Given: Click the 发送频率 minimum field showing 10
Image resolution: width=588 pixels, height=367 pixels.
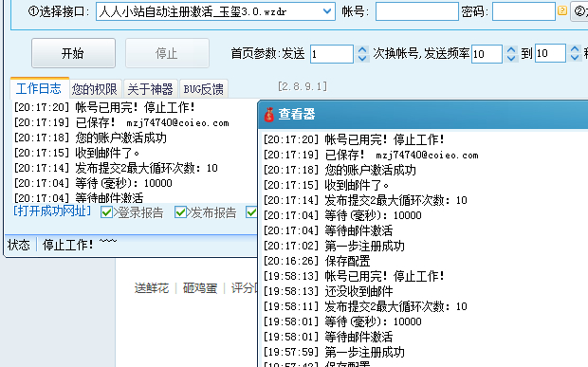Looking at the screenshot, I should pyautogui.click(x=487, y=54).
